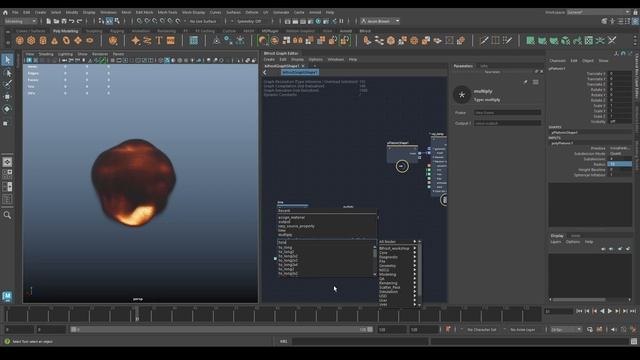Expand the Geometry submenu in node list

point(398,265)
